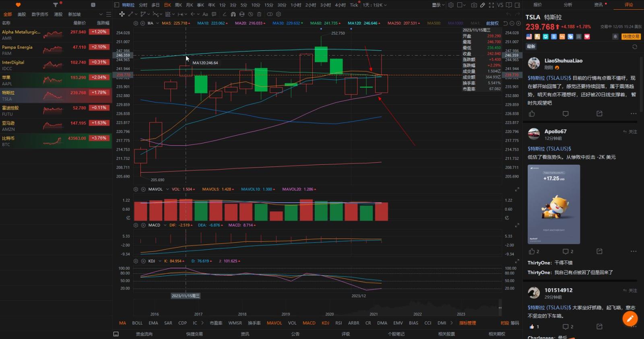Screen dimensions: 644x339
Task: Share Apollo67's post
Action: pos(599,251)
